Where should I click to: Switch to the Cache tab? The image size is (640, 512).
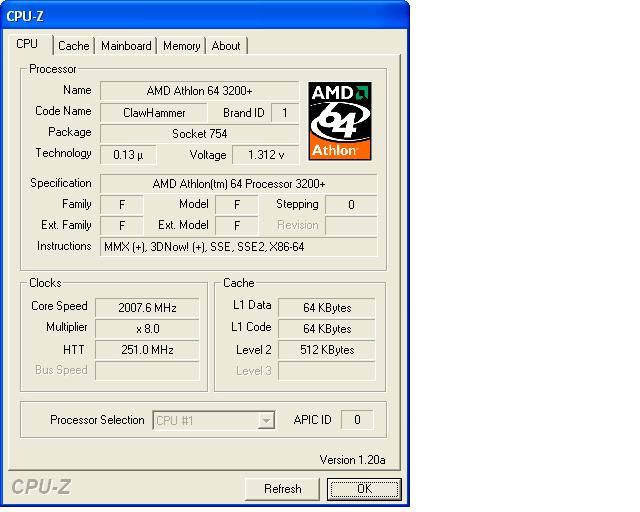click(74, 46)
